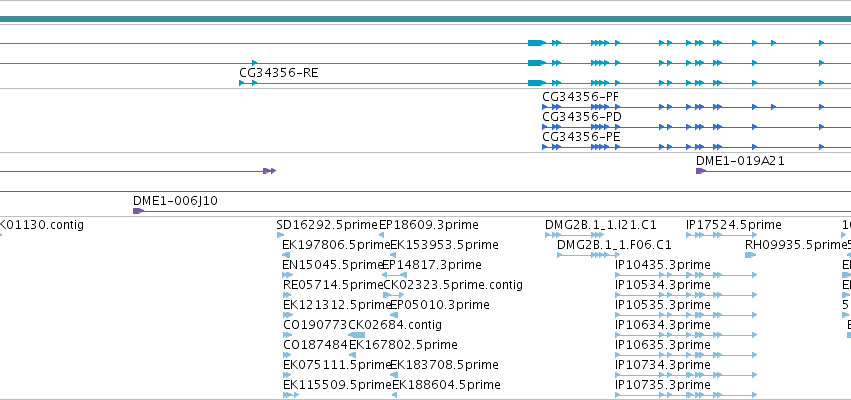Click the teal chromosome scale bar

point(426,20)
